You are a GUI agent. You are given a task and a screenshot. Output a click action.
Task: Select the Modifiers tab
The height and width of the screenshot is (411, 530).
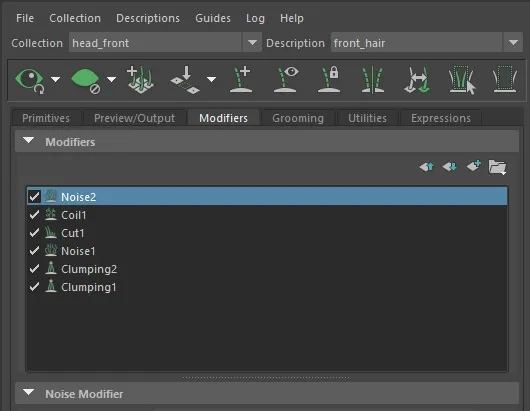coord(223,118)
